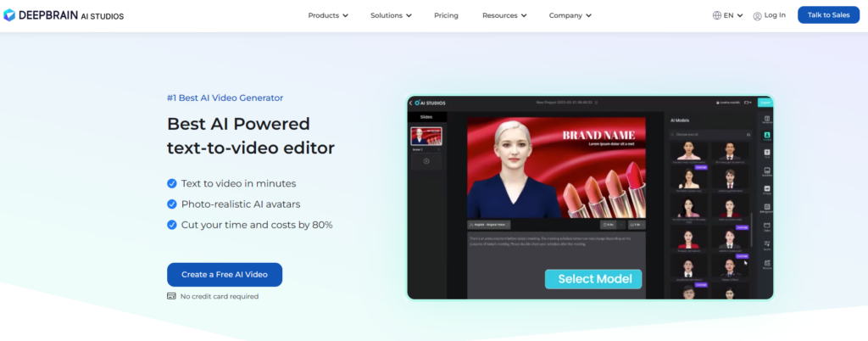Select the Scene 1 slide thumbnail
The image size is (868, 341).
pyautogui.click(x=426, y=137)
